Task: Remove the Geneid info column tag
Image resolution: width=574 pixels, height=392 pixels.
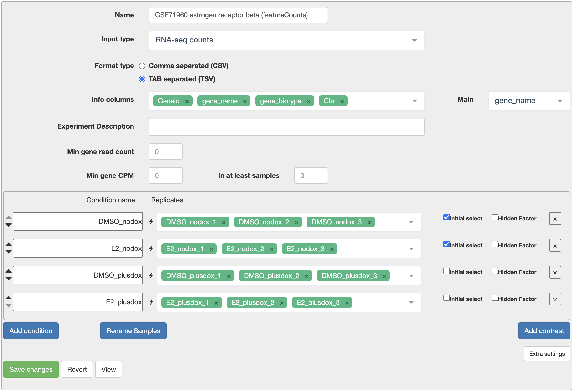Action: (x=187, y=101)
